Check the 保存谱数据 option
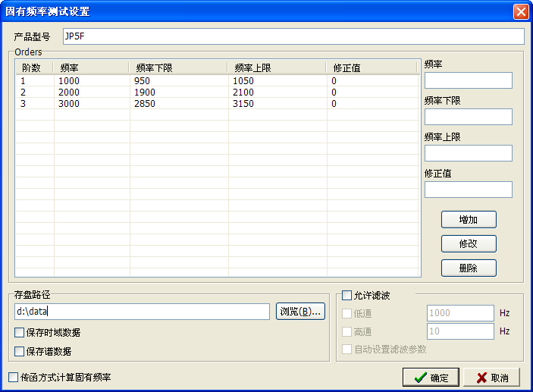This screenshot has height=392, width=533. pyautogui.click(x=20, y=351)
